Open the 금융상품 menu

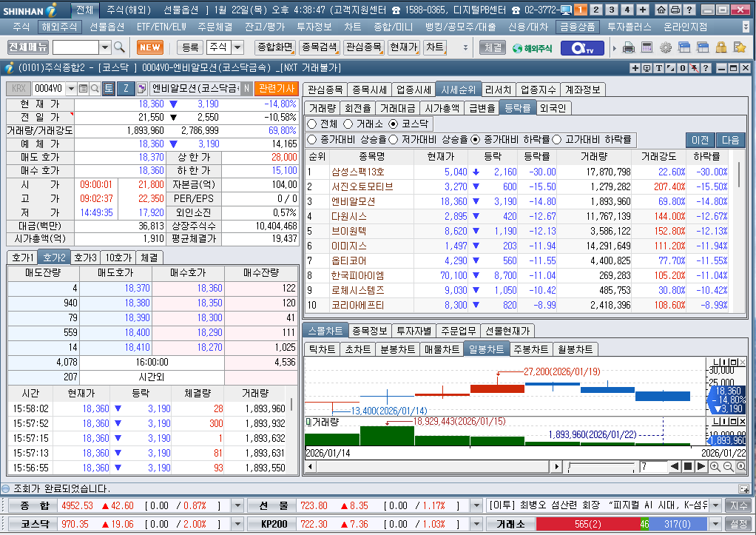[x=577, y=27]
